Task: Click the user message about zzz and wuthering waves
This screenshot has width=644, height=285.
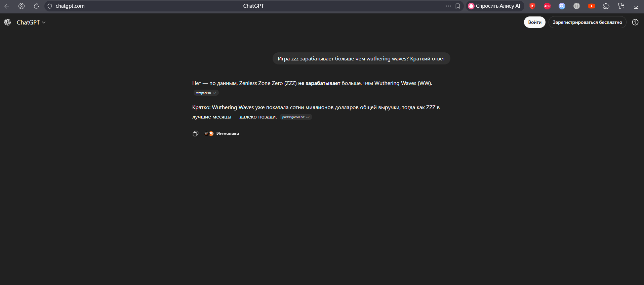Action: click(361, 59)
